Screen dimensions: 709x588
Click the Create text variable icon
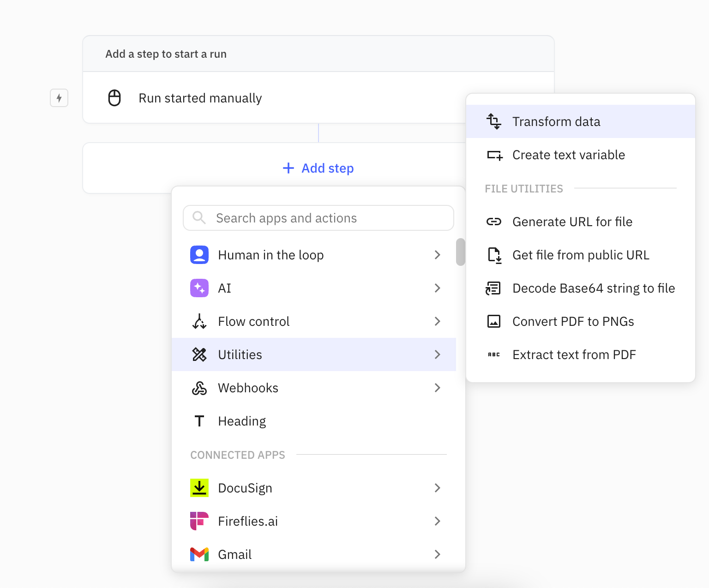coord(494,155)
